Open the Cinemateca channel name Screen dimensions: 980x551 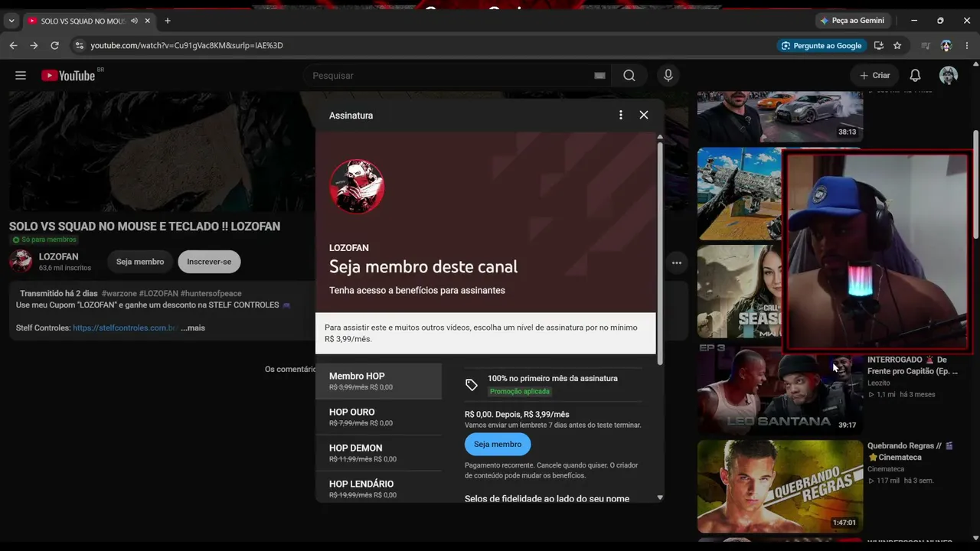tap(886, 469)
